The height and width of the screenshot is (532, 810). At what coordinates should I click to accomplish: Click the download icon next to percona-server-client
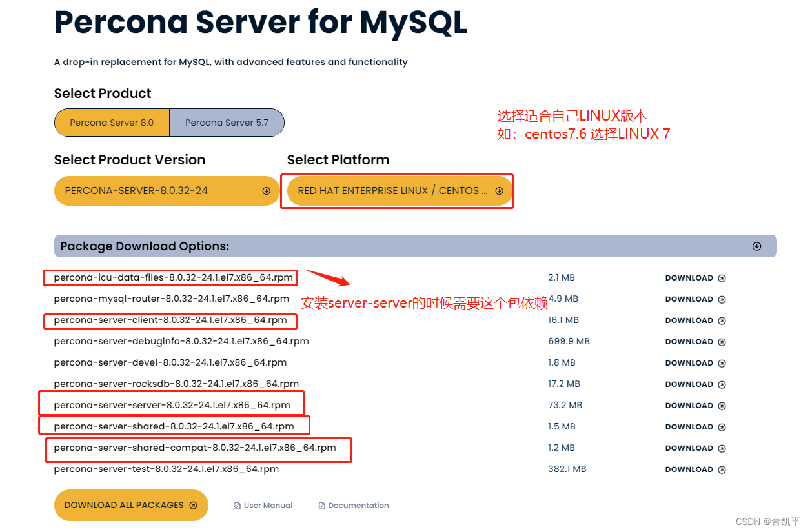click(x=722, y=320)
